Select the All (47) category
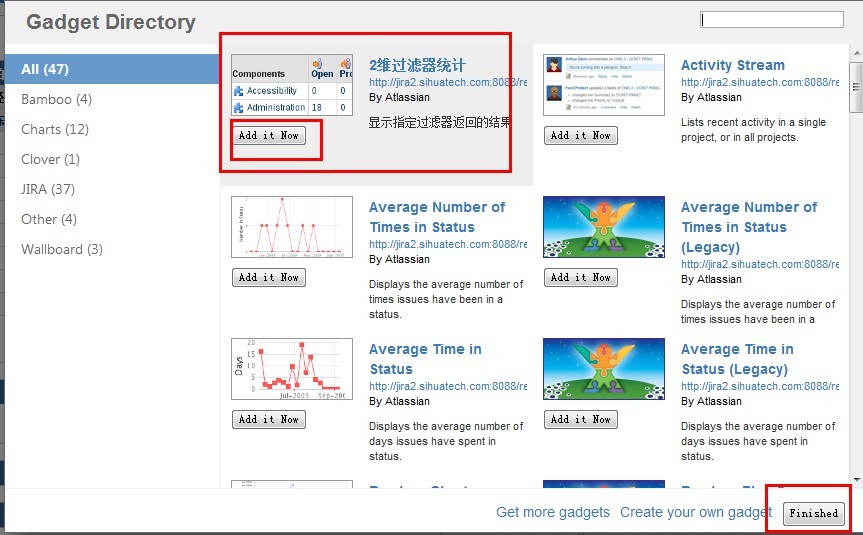Image resolution: width=863 pixels, height=535 pixels. pyautogui.click(x=112, y=69)
